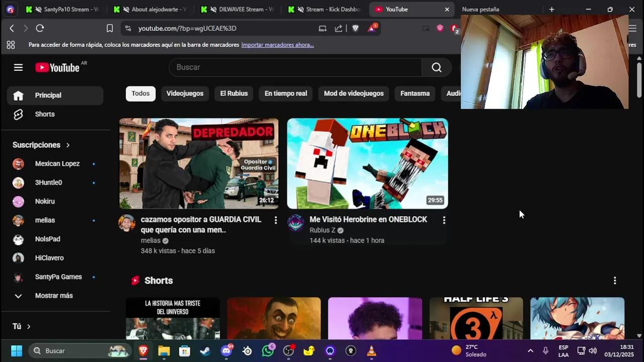Click the taskbar weather widget 27°C Soleado
The height and width of the screenshot is (362, 644).
(x=469, y=351)
